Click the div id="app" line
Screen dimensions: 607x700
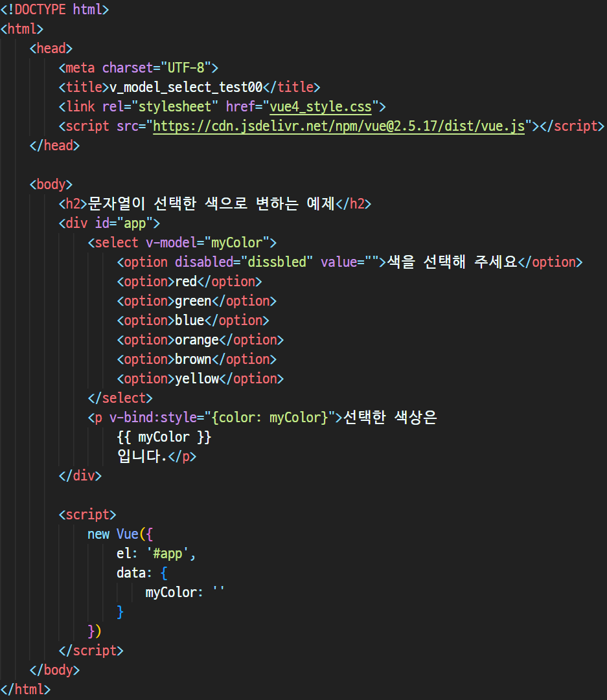coord(109,223)
